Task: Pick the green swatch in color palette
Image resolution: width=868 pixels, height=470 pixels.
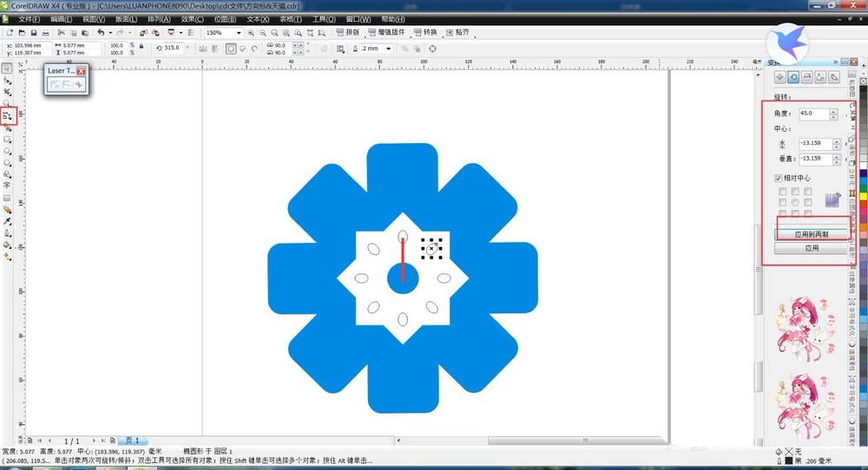Action: coord(863,186)
